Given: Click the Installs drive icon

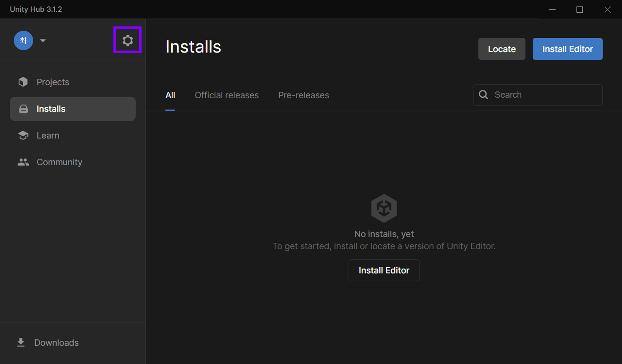Looking at the screenshot, I should click(23, 109).
